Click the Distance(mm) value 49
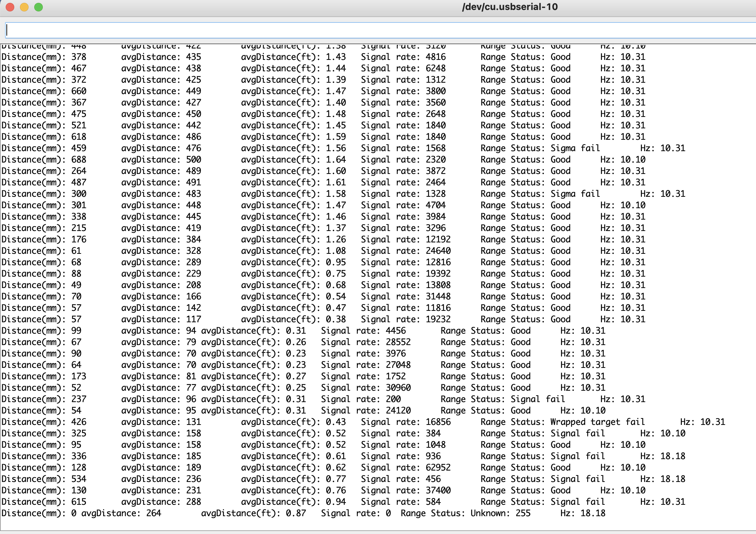 76,285
